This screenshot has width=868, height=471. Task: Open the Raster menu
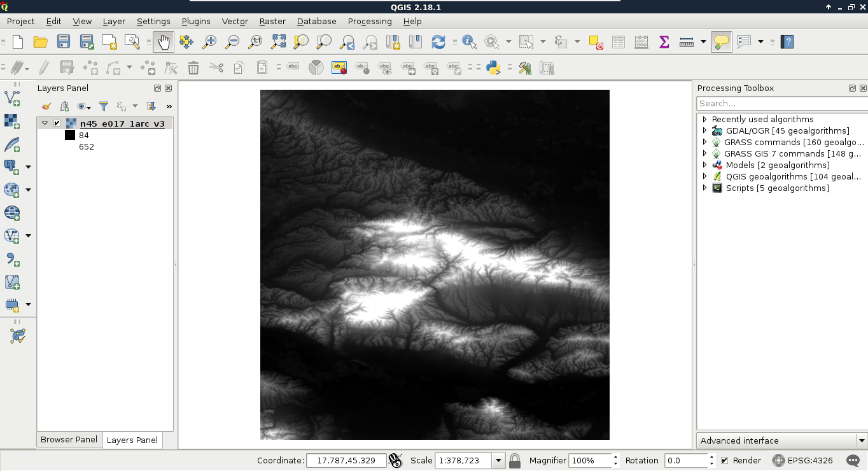click(272, 21)
